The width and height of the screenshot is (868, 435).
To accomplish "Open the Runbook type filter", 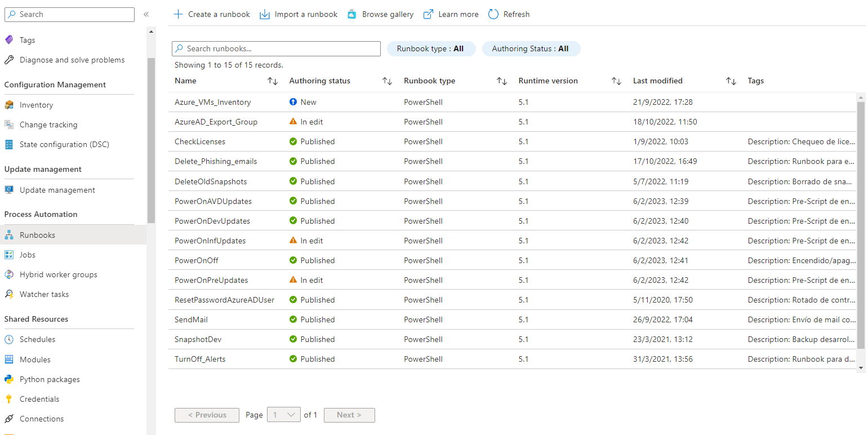I will pos(431,49).
